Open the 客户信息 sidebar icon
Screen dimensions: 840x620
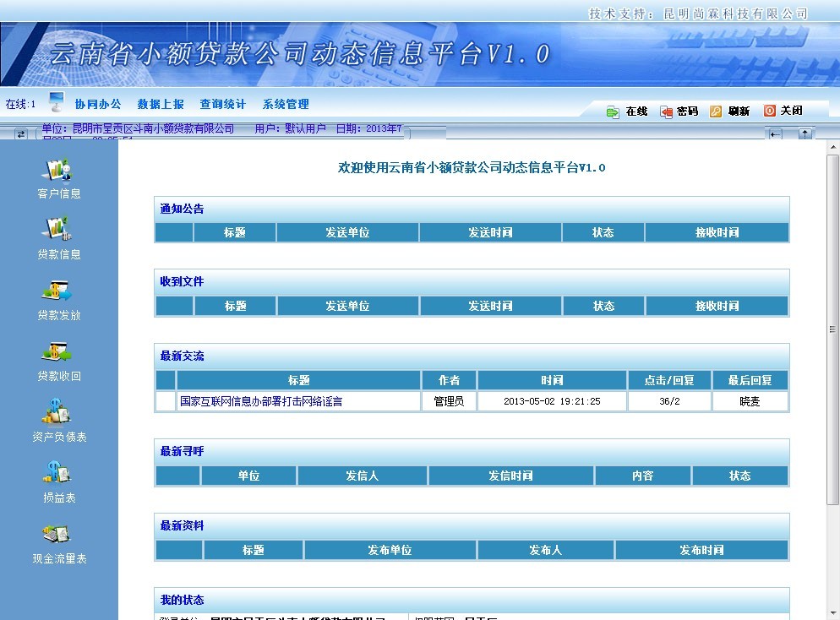coord(57,170)
